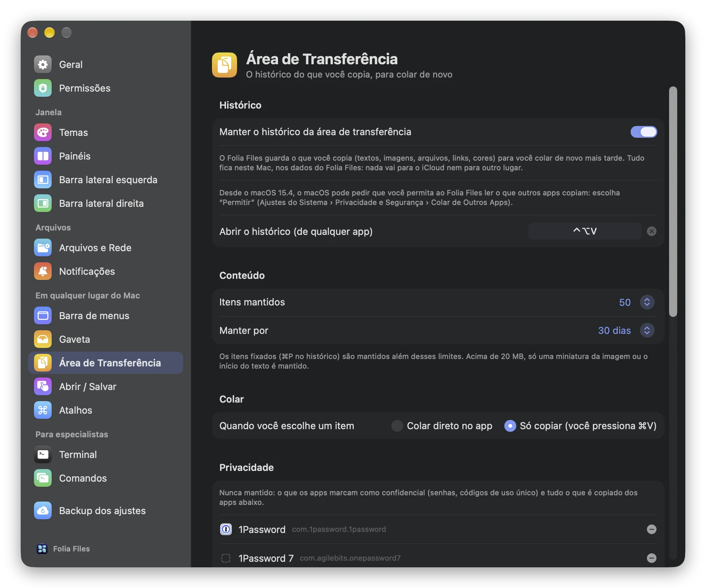Select the Colar direto no app radio
The image size is (706, 588).
tap(397, 426)
